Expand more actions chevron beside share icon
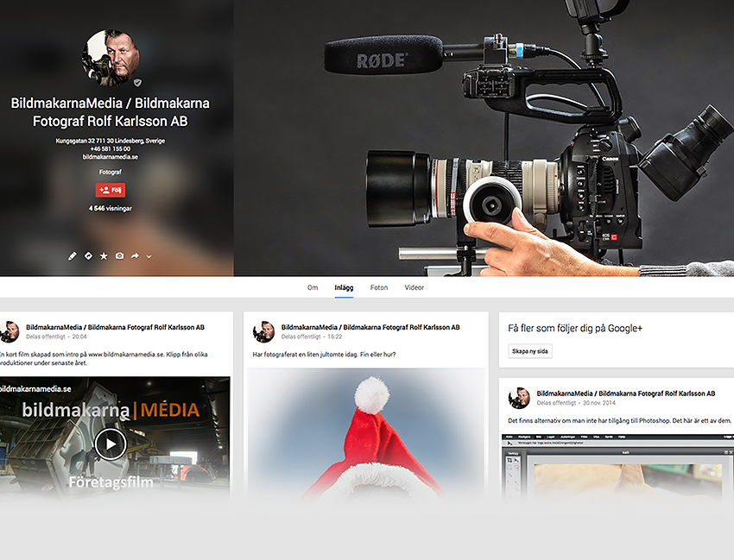734x560 pixels. point(149,256)
